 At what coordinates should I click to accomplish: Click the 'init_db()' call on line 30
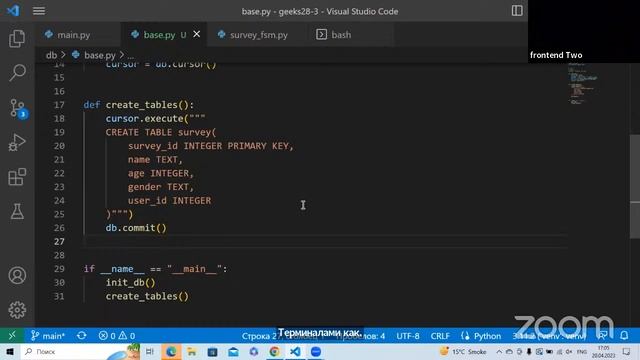pos(131,282)
